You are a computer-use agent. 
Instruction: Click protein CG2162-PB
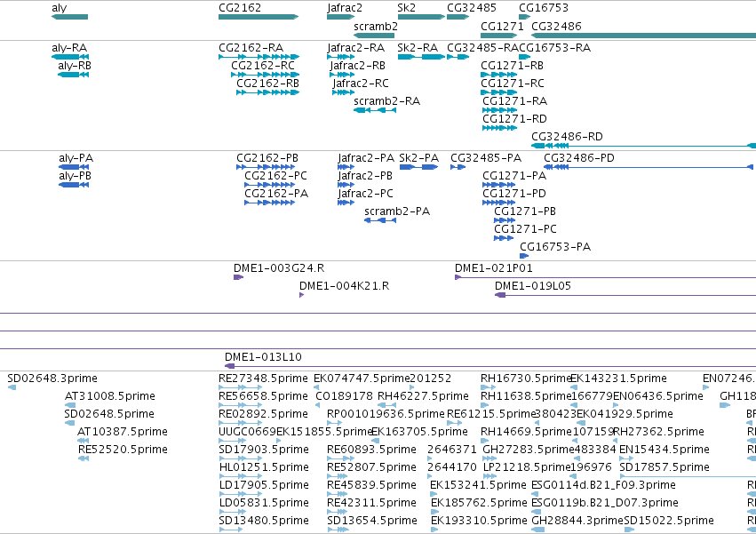pos(267,158)
